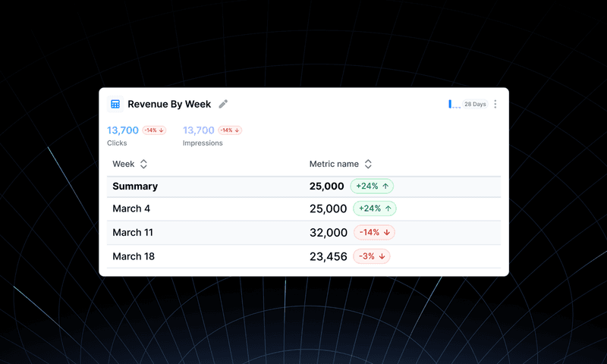Click the table widget icon beside Revenue By Week
The width and height of the screenshot is (607, 364).
(x=115, y=104)
